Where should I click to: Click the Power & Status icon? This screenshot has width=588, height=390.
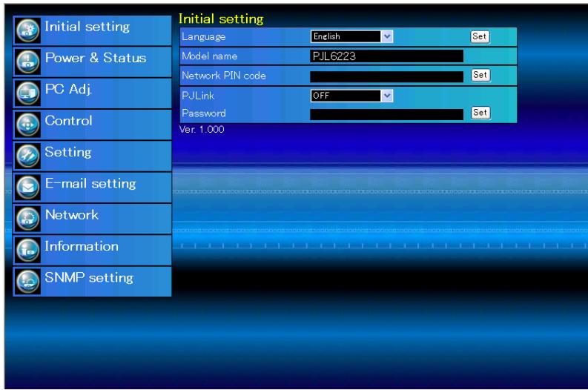(x=27, y=62)
